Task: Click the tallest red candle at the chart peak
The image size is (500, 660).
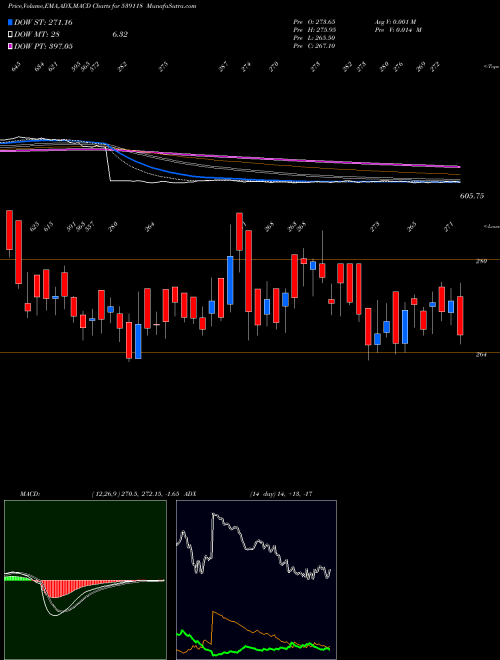Action: (239, 232)
